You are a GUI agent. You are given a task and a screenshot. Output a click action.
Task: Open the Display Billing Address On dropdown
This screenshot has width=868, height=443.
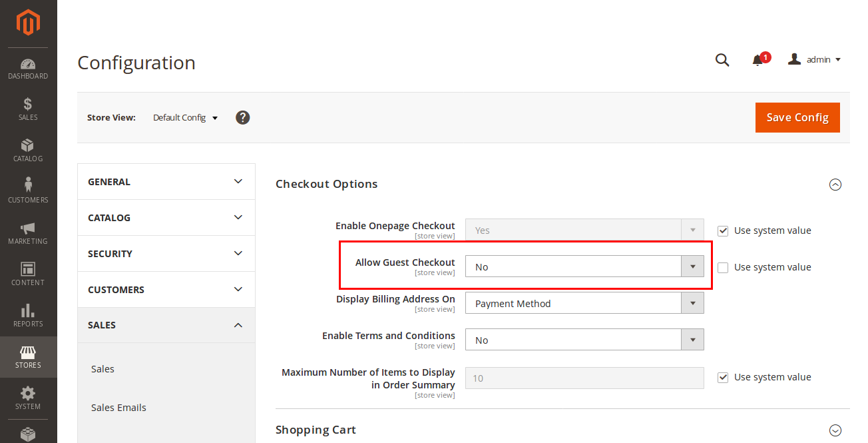(x=692, y=302)
